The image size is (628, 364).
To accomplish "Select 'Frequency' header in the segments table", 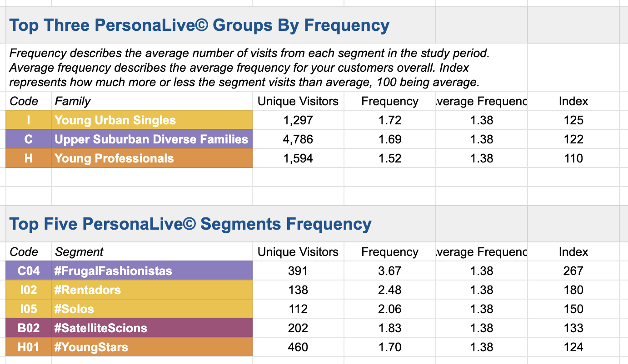I will pos(390,252).
